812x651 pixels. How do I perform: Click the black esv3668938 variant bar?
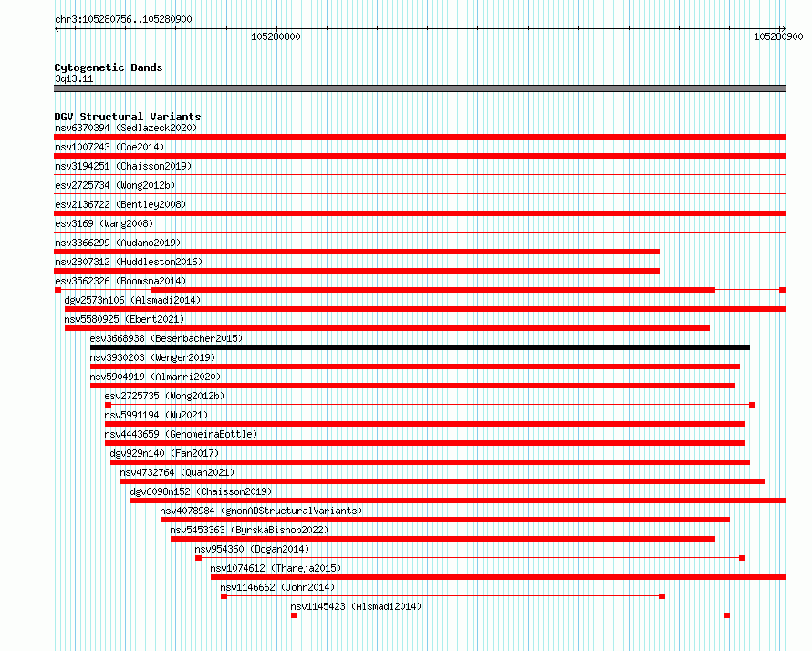[x=420, y=347]
